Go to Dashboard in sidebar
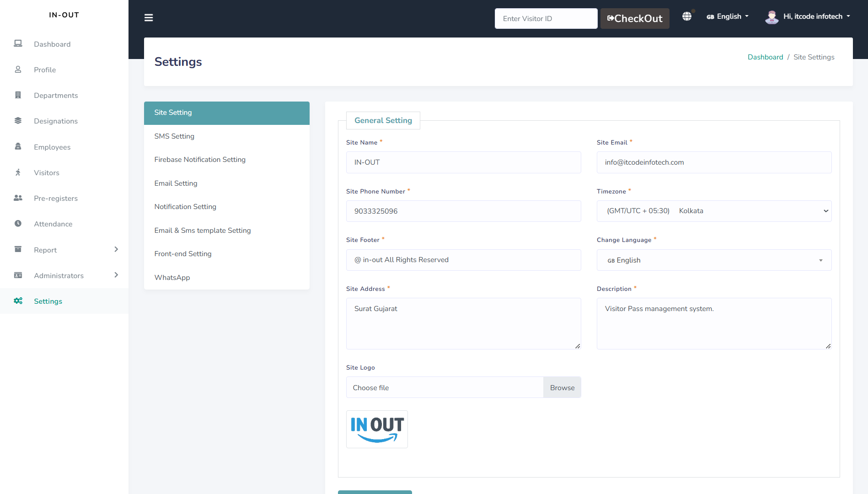 pos(64,44)
